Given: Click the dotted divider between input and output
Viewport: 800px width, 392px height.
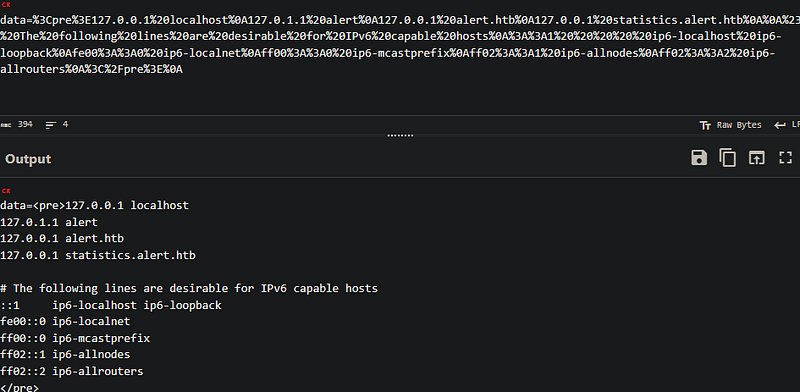Looking at the screenshot, I should coord(400,136).
